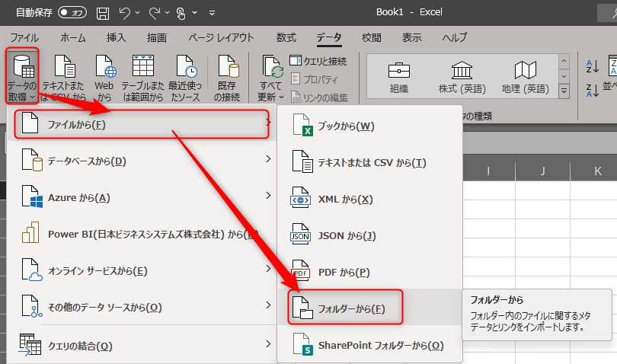Select the 組織 data type
This screenshot has height=364, width=617.
click(x=399, y=77)
